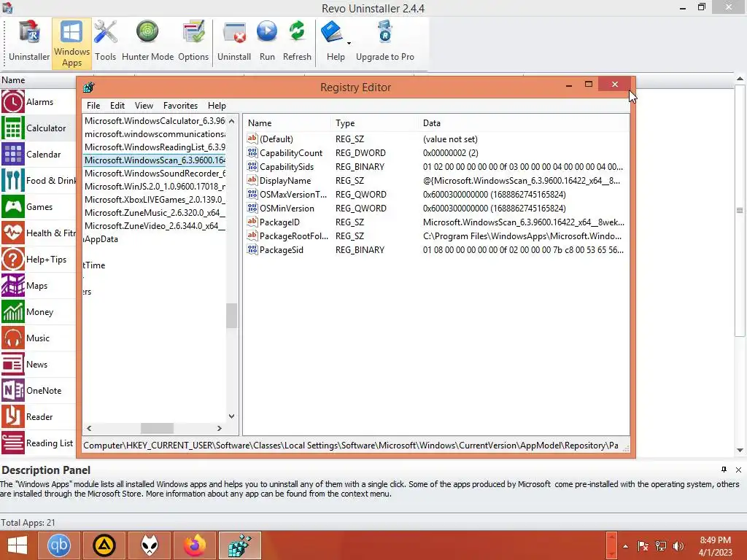The width and height of the screenshot is (747, 560).
Task: Open qBittorrent from the taskbar
Action: click(58, 545)
